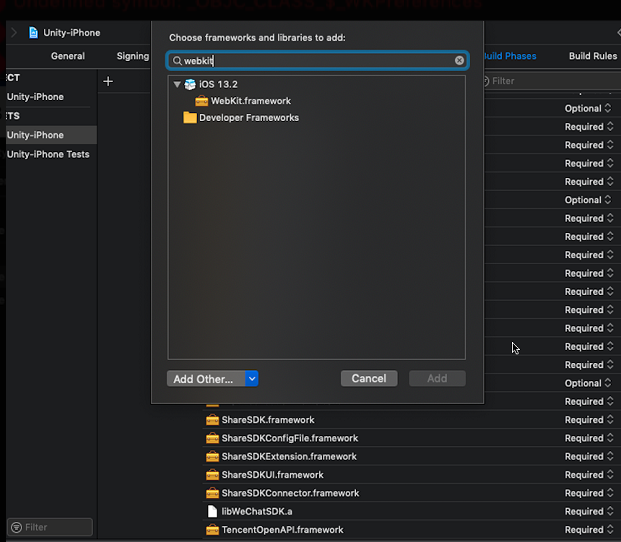Select the iOS 13.2 row label
The image size is (621, 542).
218,84
